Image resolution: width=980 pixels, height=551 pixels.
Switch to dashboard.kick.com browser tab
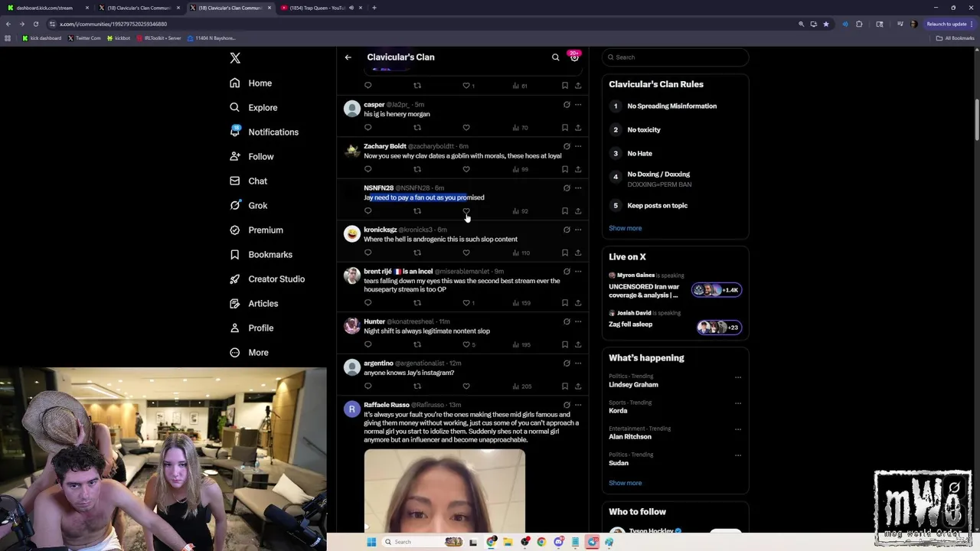(47, 8)
